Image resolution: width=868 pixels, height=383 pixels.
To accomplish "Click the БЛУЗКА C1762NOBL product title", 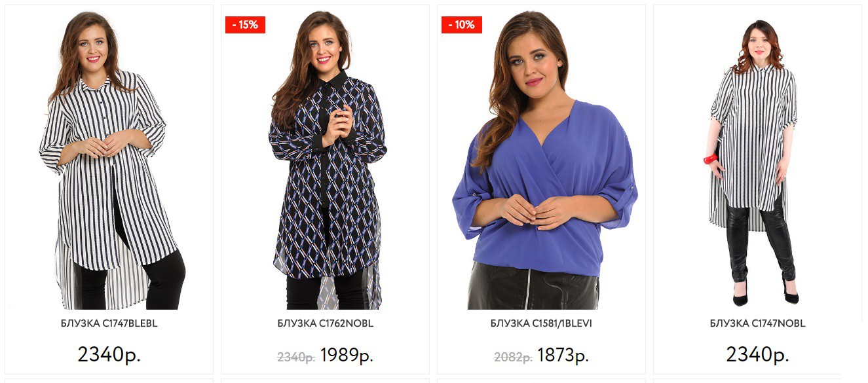I will tap(326, 323).
